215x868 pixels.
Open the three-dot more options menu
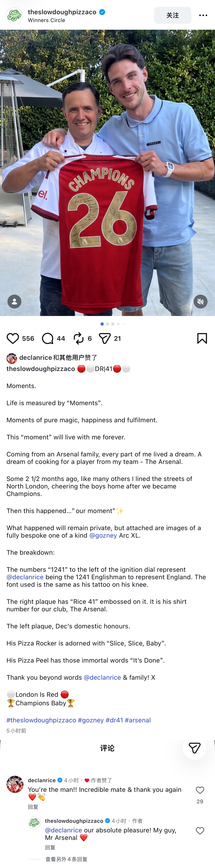click(x=203, y=15)
